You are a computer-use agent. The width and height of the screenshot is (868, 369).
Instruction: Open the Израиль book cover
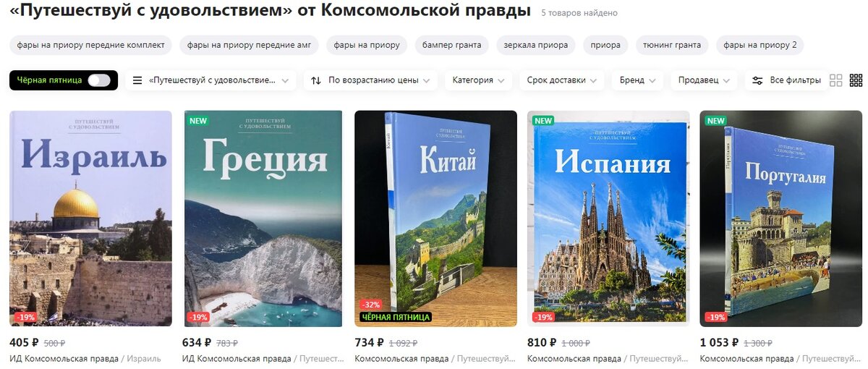pyautogui.click(x=90, y=219)
